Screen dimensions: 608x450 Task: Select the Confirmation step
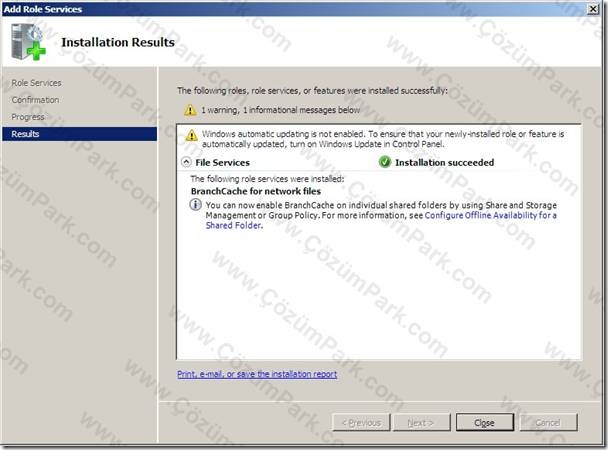point(35,100)
